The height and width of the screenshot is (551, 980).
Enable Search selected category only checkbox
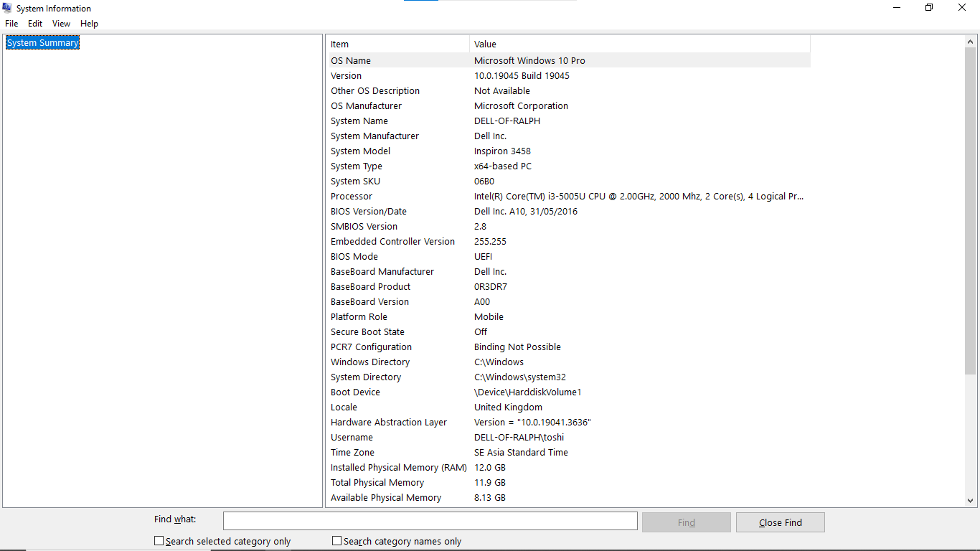point(159,541)
